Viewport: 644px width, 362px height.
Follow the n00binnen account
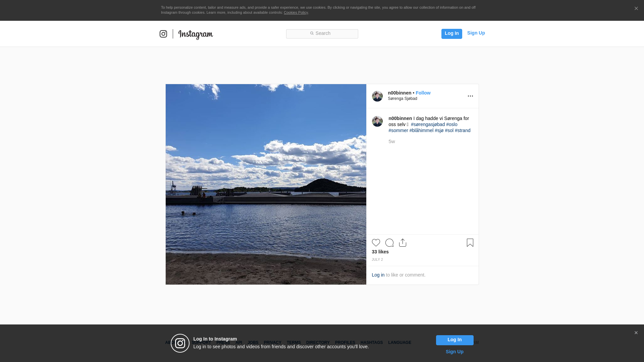click(x=423, y=93)
